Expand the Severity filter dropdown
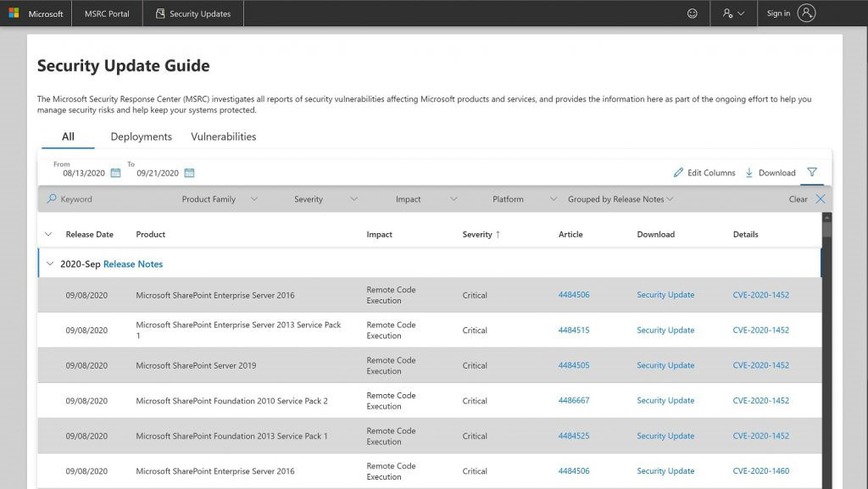 pyautogui.click(x=325, y=199)
